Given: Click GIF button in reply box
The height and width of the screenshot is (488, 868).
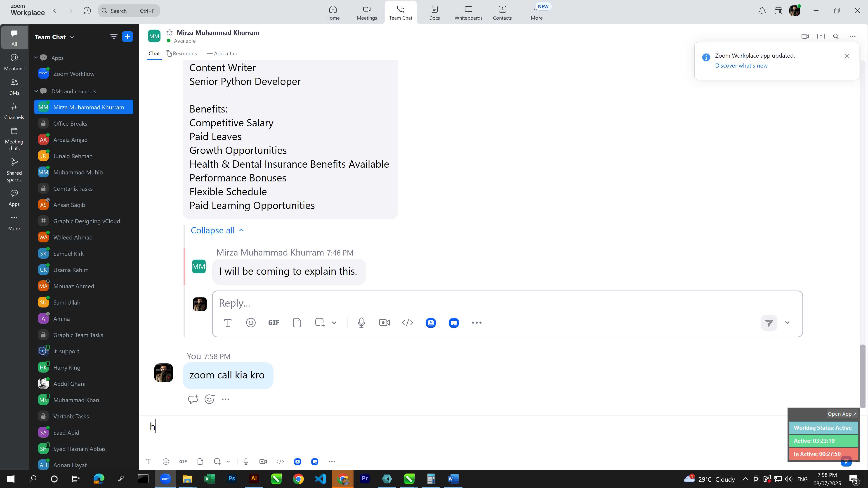Looking at the screenshot, I should click(x=274, y=323).
